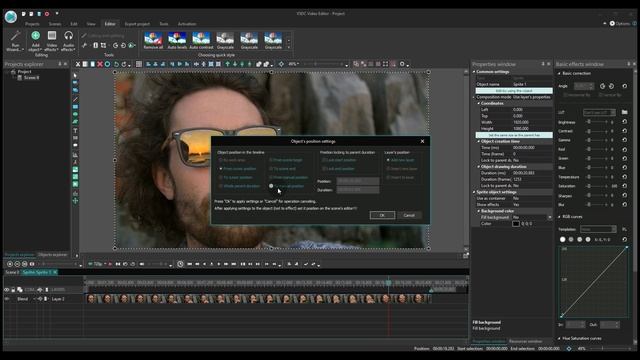Reset the Contrast value

pos(624,131)
